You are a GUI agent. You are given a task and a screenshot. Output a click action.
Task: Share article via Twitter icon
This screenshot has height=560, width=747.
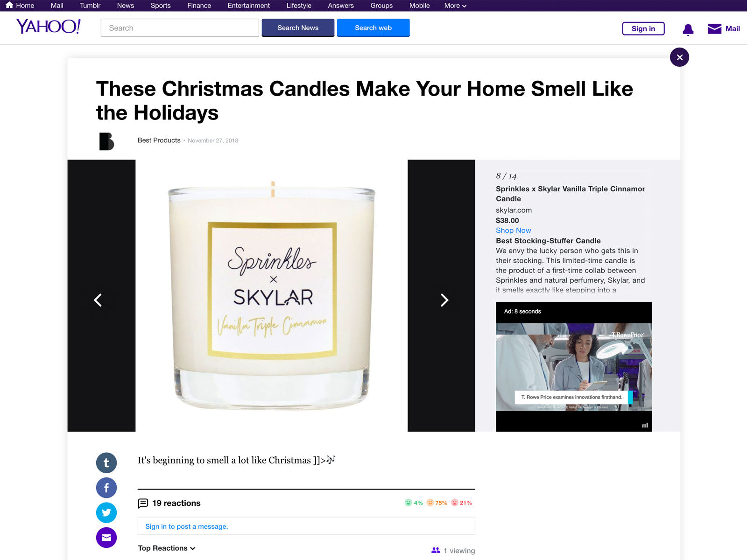click(x=106, y=512)
